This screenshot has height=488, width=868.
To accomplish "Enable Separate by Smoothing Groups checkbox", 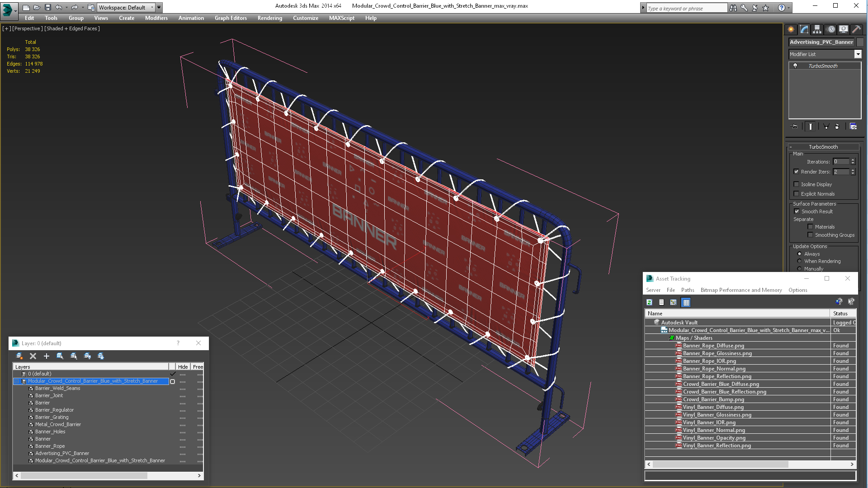I will point(810,235).
